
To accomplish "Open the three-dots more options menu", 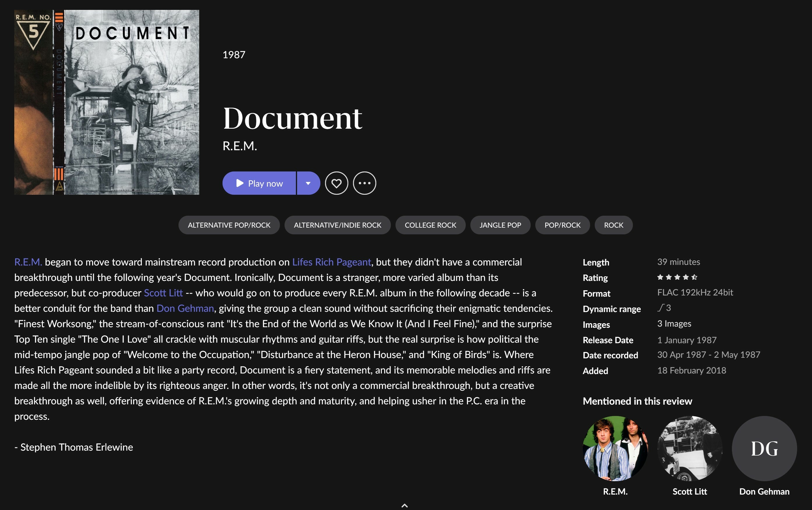I will (364, 183).
